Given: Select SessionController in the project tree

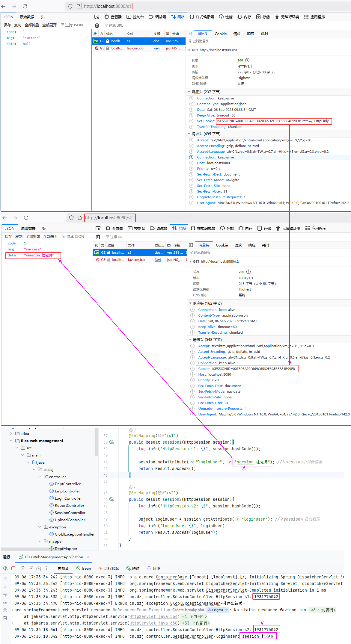Looking at the screenshot, I should click(x=70, y=513).
